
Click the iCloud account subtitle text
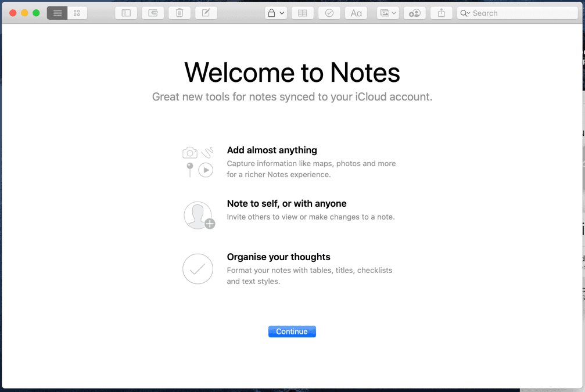point(292,97)
